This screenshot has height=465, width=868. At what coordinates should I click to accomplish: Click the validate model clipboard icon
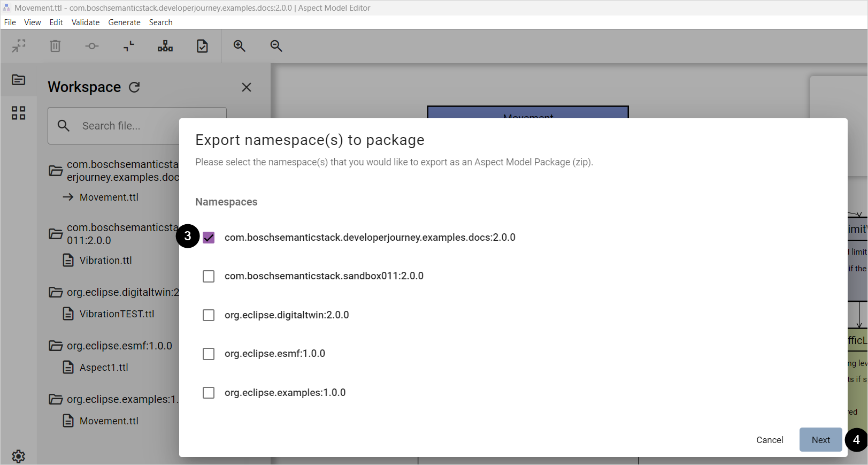(x=202, y=46)
